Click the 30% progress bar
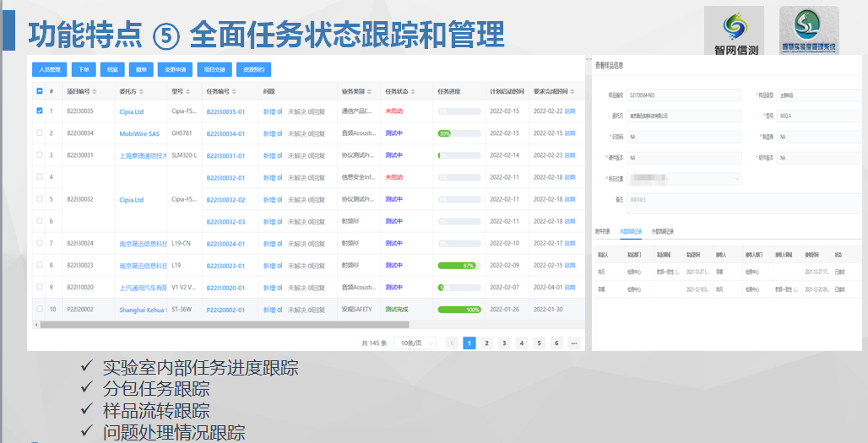The image size is (868, 443). [459, 133]
